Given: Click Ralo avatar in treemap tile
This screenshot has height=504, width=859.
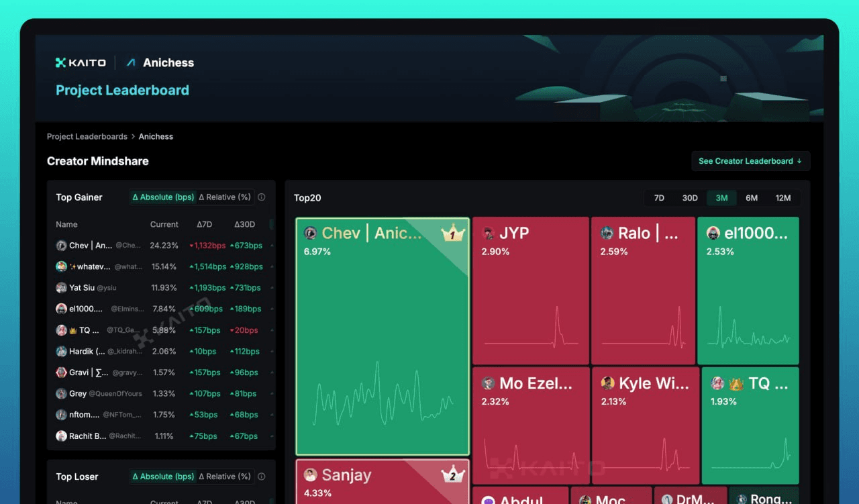Looking at the screenshot, I should click(607, 233).
